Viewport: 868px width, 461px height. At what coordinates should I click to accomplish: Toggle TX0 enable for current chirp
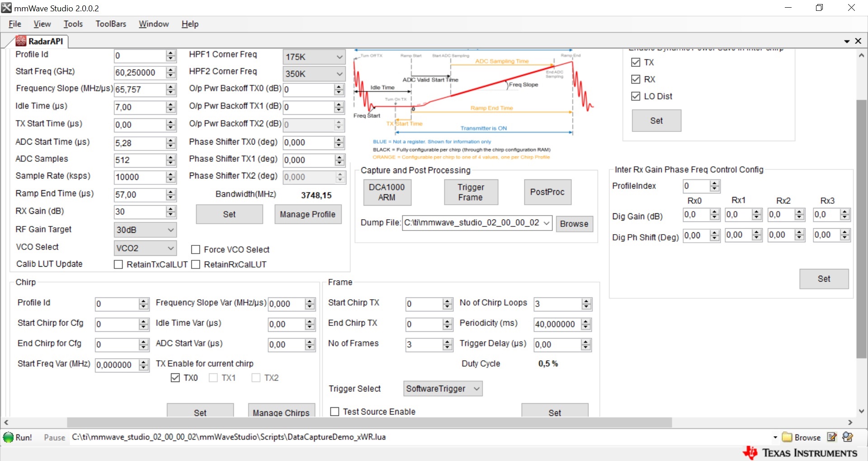[x=175, y=378]
